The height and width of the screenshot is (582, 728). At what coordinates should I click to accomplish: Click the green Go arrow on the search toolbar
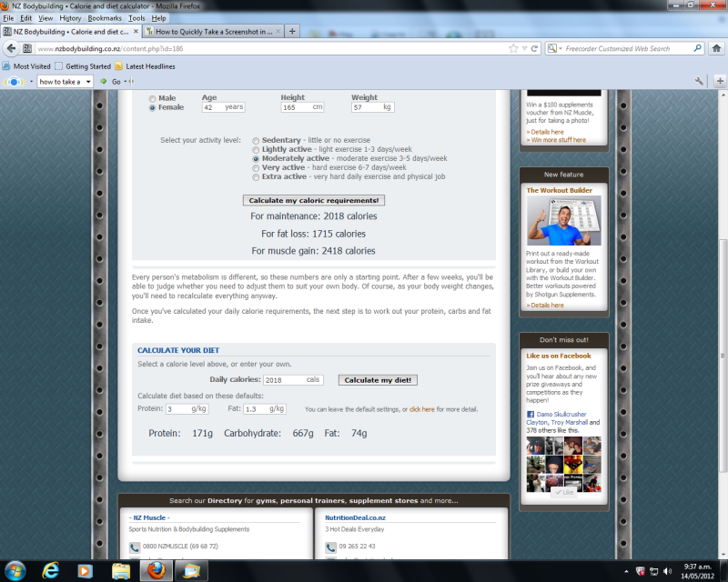coord(103,81)
